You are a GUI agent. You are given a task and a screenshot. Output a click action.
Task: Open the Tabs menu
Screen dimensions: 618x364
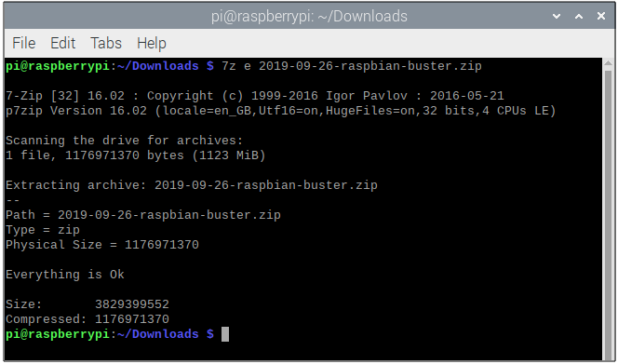pyautogui.click(x=106, y=43)
